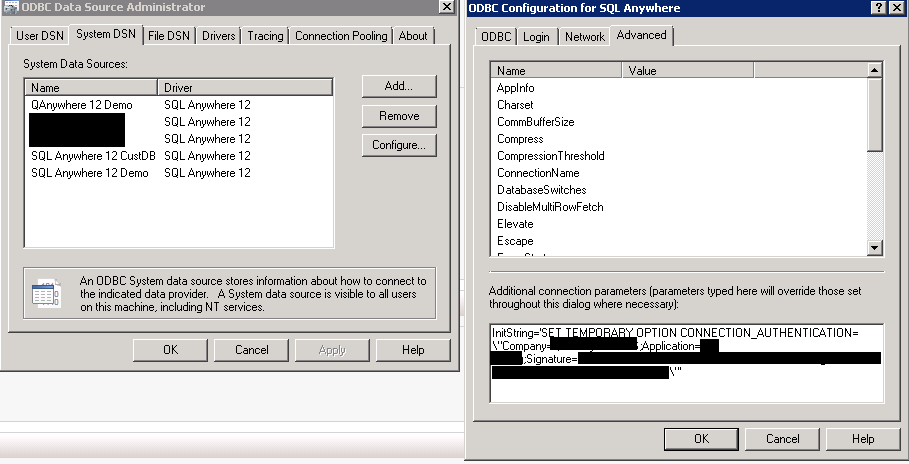Select SQL Anywhere 12 CustDB data source
909x464 pixels.
point(93,156)
